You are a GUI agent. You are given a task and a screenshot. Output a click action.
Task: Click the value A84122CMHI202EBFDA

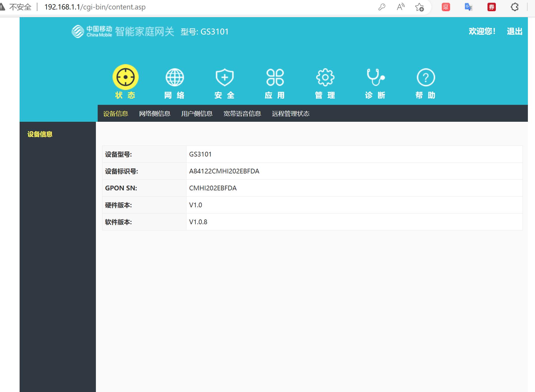[x=224, y=171]
